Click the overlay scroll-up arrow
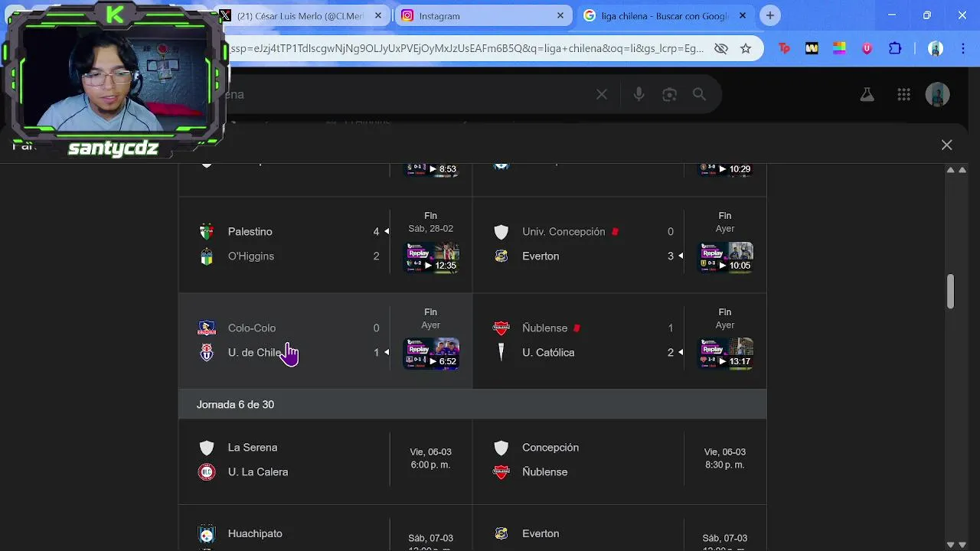The height and width of the screenshot is (551, 980). coord(951,170)
